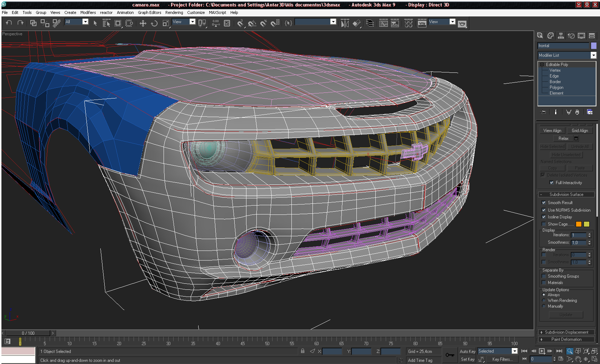This screenshot has width=600, height=364.
Task: Disable the Smooth Result checkbox
Action: tap(544, 203)
